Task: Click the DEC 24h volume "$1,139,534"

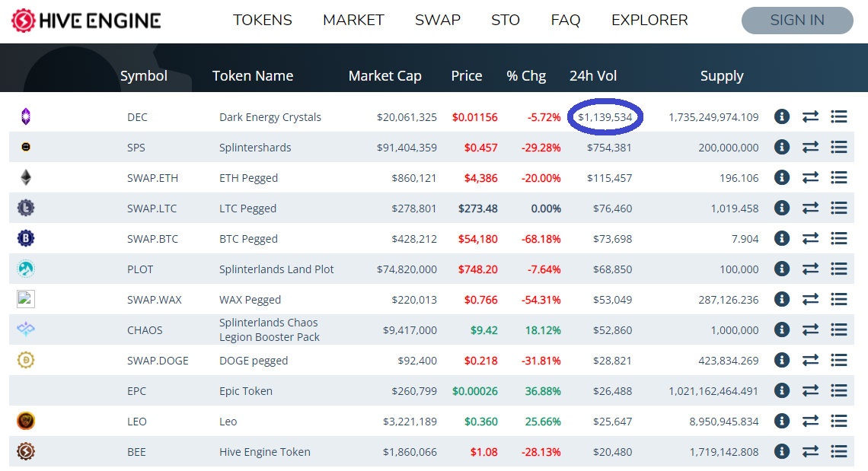Action: 605,117
